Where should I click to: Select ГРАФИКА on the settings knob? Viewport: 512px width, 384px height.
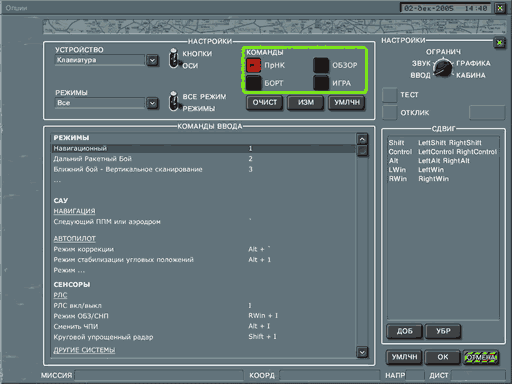(x=473, y=63)
